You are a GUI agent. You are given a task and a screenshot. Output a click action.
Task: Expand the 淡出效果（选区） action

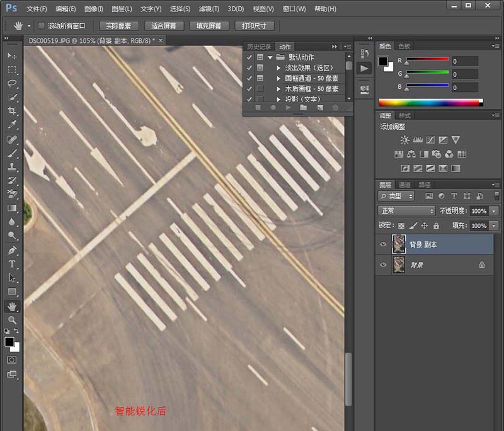click(x=278, y=68)
